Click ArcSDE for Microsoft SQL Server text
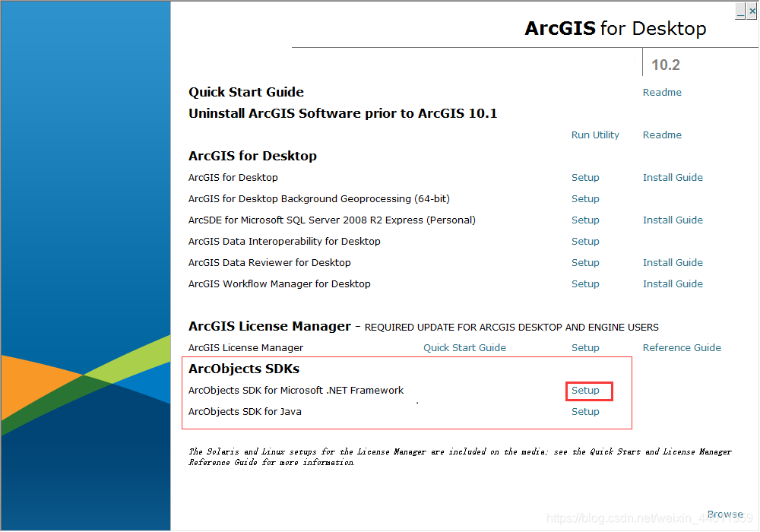The width and height of the screenshot is (760, 532). coord(332,220)
